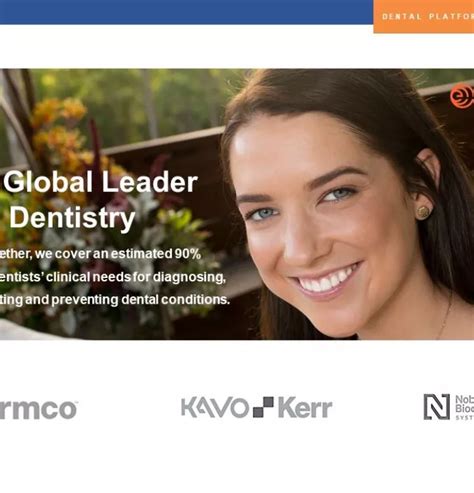
Task: Open the Dental Platform orange tab
Action: (424, 16)
